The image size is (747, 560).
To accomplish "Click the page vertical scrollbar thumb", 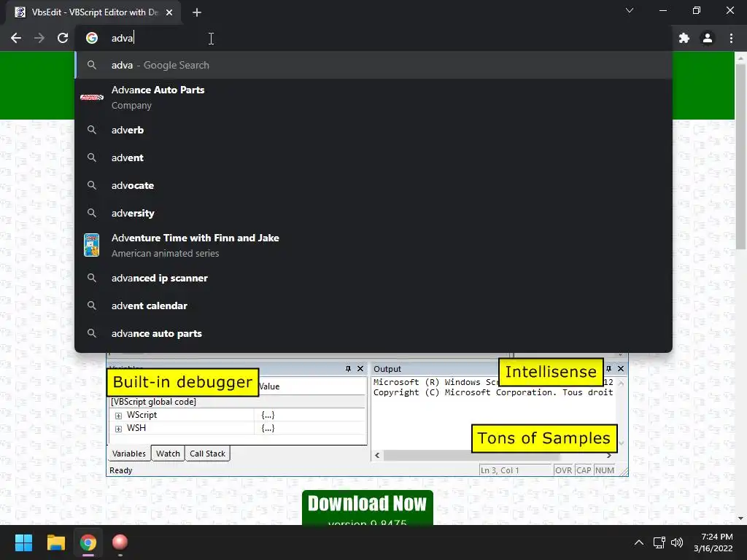I will (740, 157).
